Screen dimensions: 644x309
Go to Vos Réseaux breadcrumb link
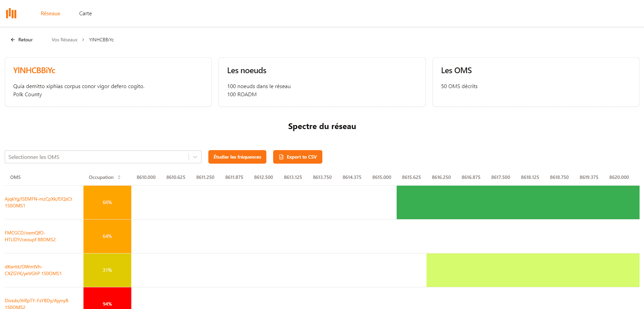point(64,40)
